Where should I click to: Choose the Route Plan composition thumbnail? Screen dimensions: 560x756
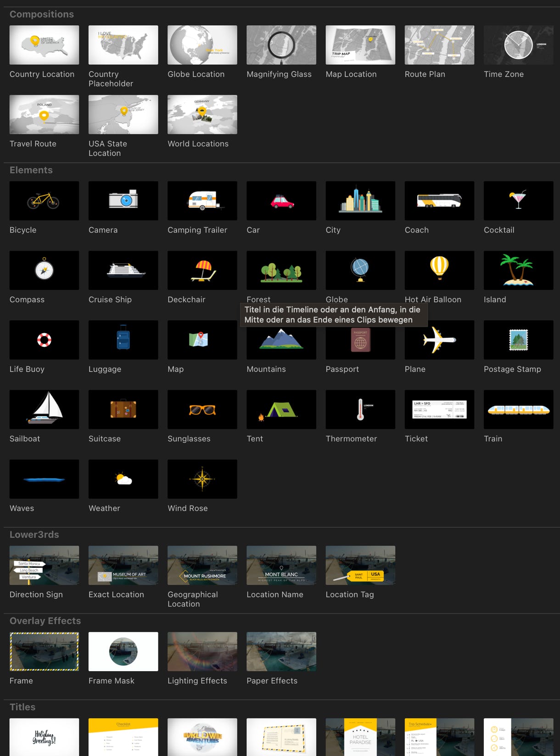pyautogui.click(x=439, y=45)
